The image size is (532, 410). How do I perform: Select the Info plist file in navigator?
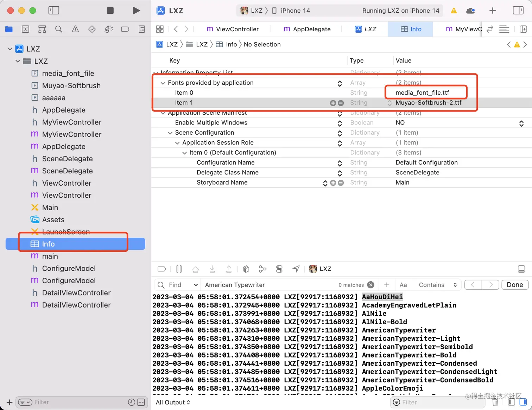click(x=75, y=244)
